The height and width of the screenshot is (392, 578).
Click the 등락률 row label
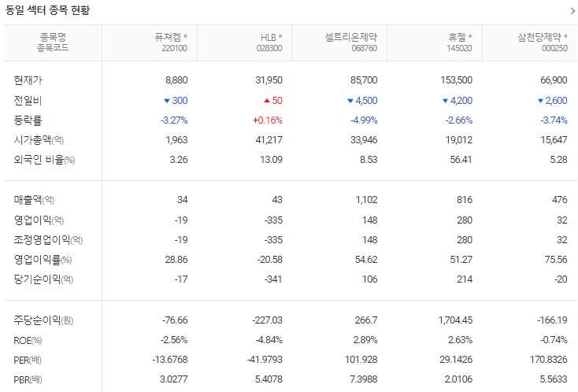point(28,120)
